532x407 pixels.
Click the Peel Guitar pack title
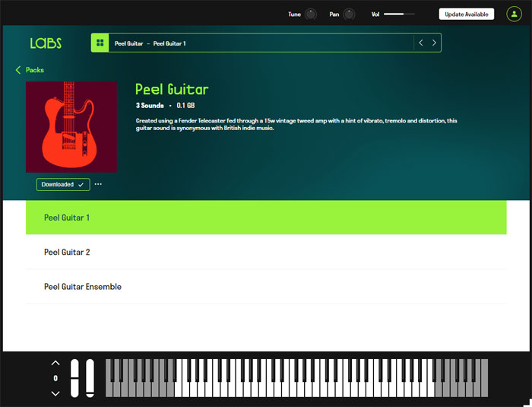172,89
